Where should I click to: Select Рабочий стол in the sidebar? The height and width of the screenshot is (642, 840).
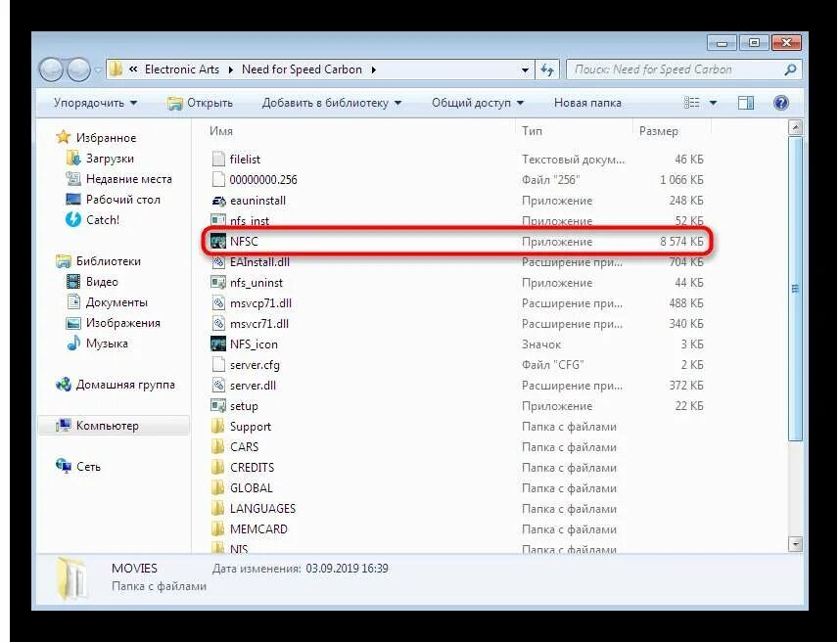coord(123,200)
